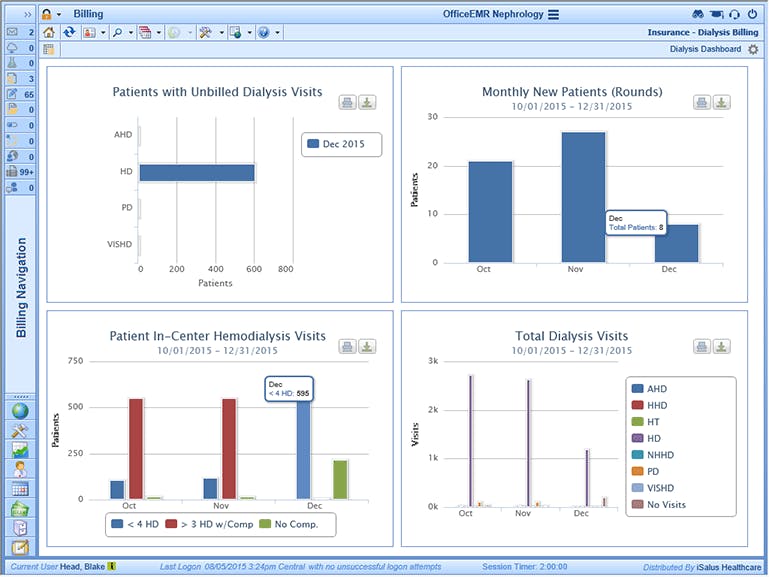769x577 pixels.
Task: Open the hamburger menu beside OfficeEMR Nephrology
Action: [x=554, y=14]
